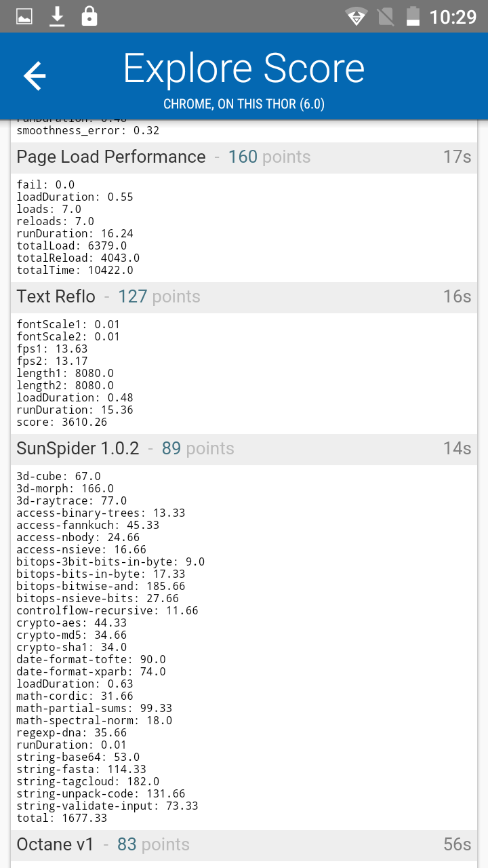
Task: Tap the 83 points Octane score
Action: [152, 845]
